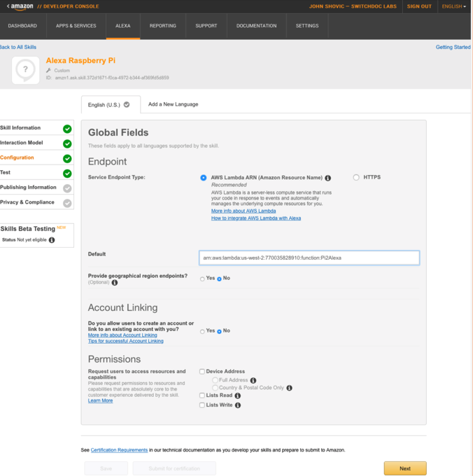473x476 pixels.
Task: Click the Amazon logo in the header
Action: point(20,6)
